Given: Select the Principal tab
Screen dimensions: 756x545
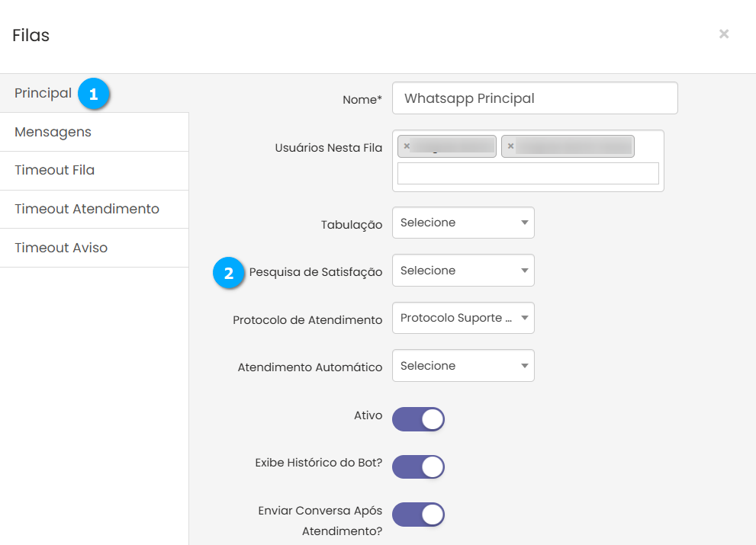Looking at the screenshot, I should click(43, 93).
